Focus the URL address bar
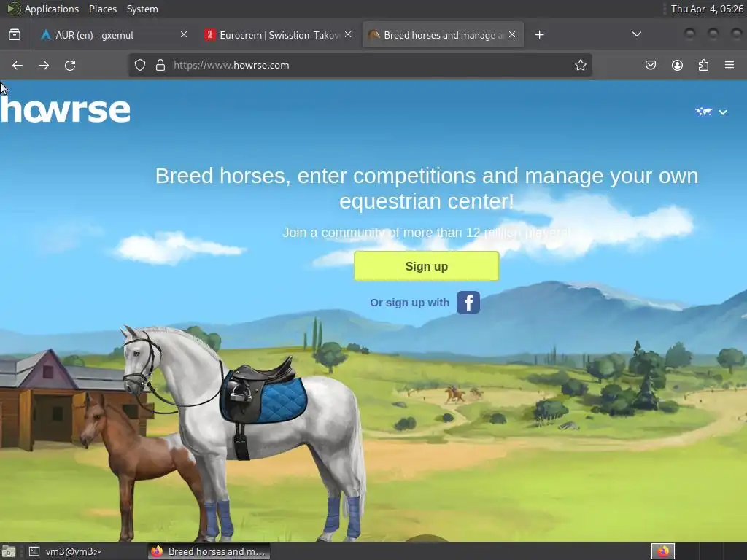The height and width of the screenshot is (560, 747). pos(360,65)
